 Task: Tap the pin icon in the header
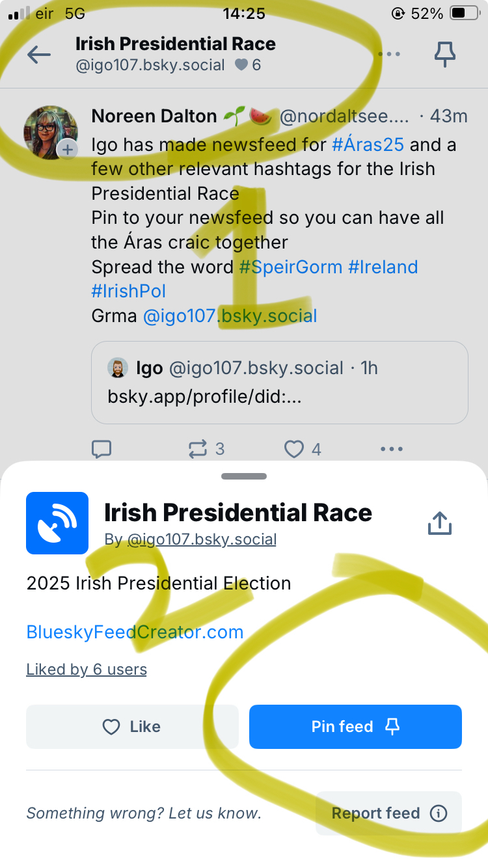(x=445, y=55)
